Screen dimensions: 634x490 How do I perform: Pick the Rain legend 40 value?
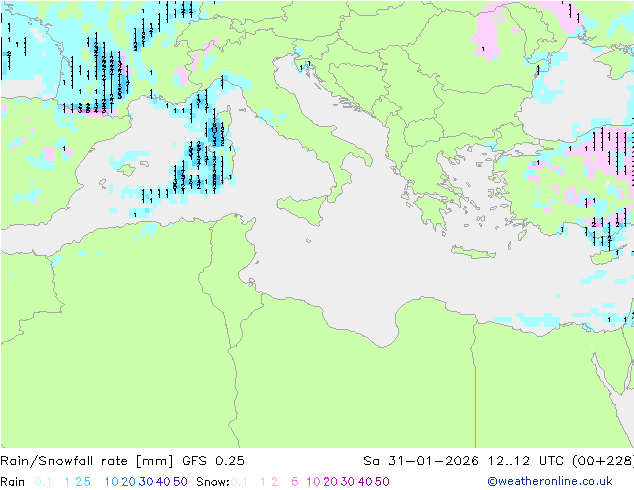163,482
